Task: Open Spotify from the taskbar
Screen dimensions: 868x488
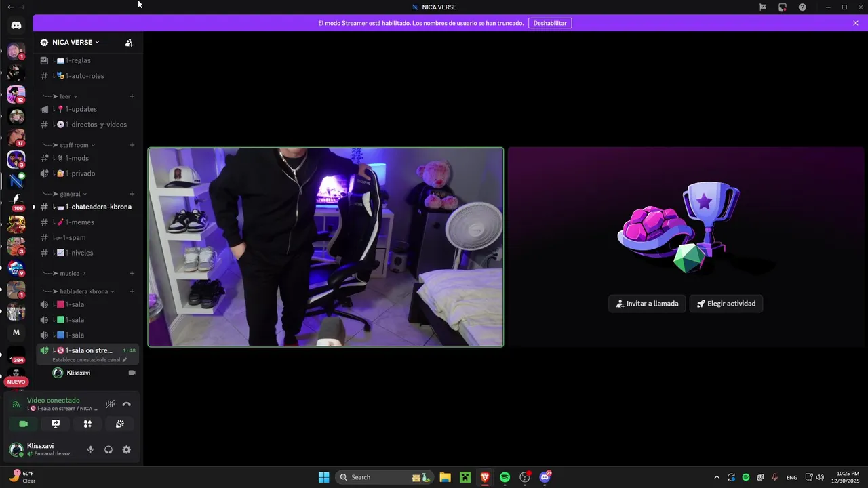Action: pyautogui.click(x=505, y=477)
